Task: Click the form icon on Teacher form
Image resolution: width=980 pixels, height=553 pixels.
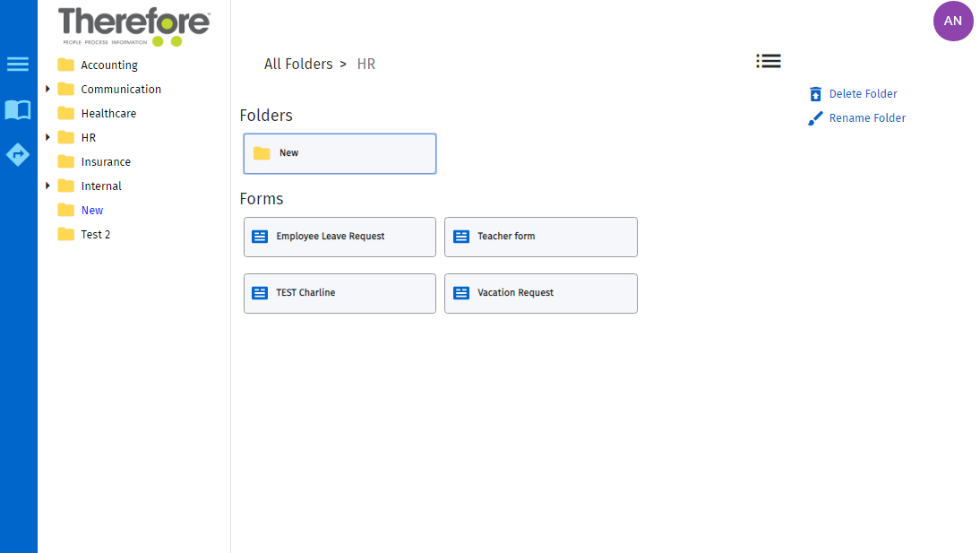Action: tap(461, 236)
